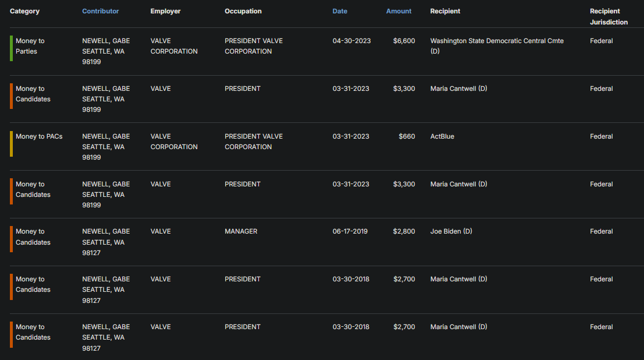Select the Money to PACs category cell
The height and width of the screenshot is (360, 644).
(39, 136)
